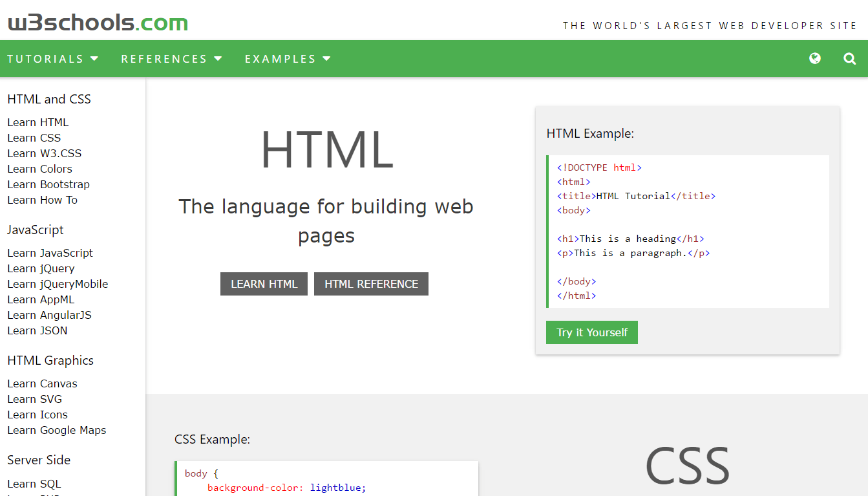
Task: Expand the TUTORIALS dropdown menu
Action: (x=53, y=59)
